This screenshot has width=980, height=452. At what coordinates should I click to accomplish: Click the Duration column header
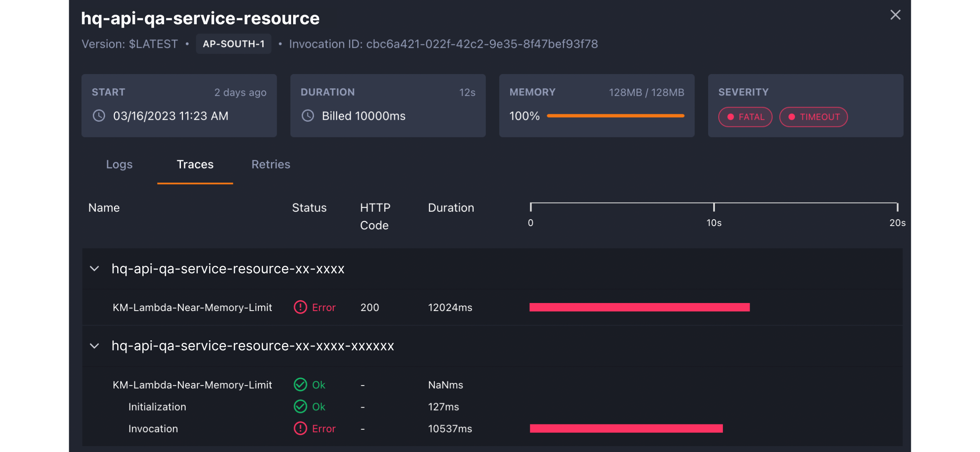pyautogui.click(x=451, y=208)
